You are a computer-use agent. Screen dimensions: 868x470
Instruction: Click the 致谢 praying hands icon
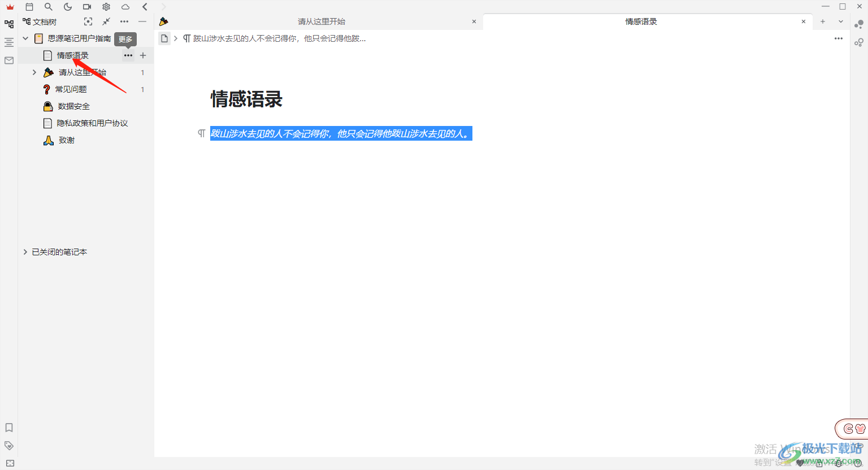(x=49, y=140)
